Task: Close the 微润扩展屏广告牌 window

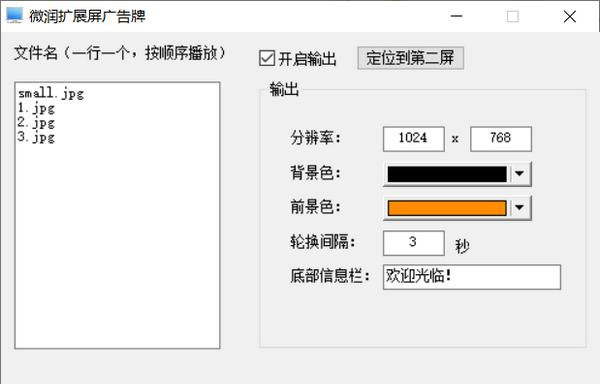Action: pos(570,16)
